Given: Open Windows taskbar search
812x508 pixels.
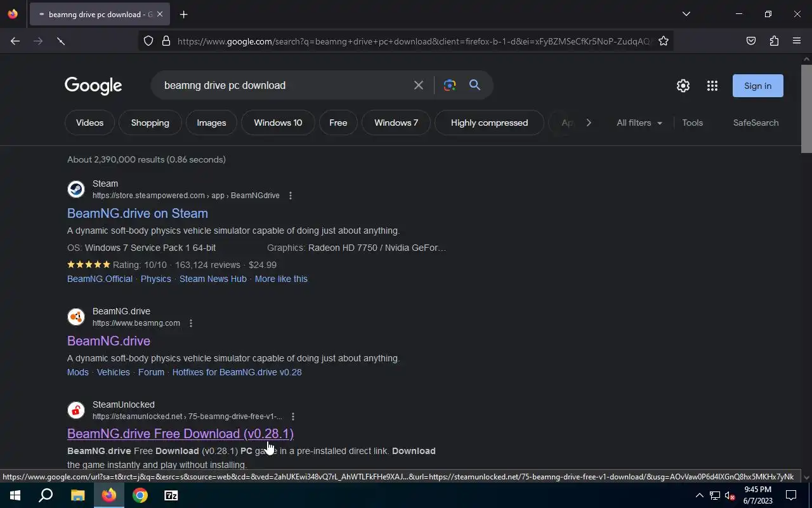Looking at the screenshot, I should click(x=46, y=495).
